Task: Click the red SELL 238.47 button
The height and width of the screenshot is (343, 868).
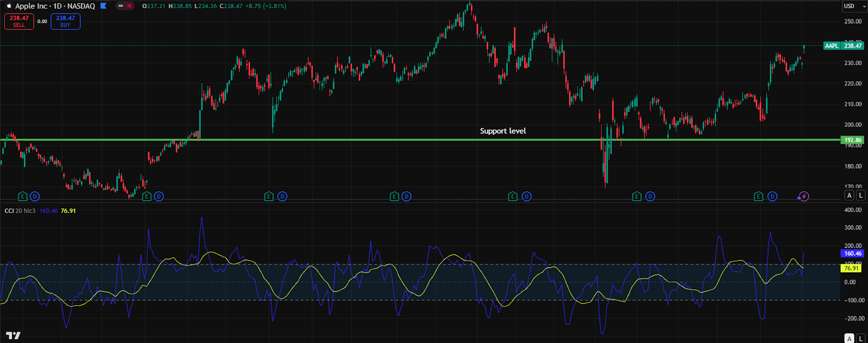Action: 19,21
